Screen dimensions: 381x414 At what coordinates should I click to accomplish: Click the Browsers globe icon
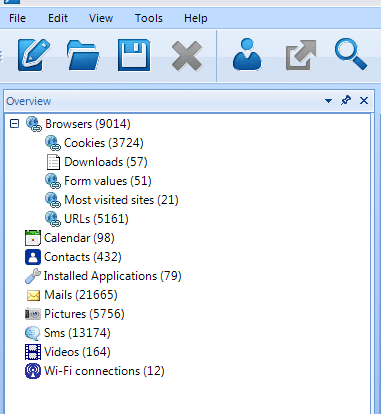click(34, 124)
